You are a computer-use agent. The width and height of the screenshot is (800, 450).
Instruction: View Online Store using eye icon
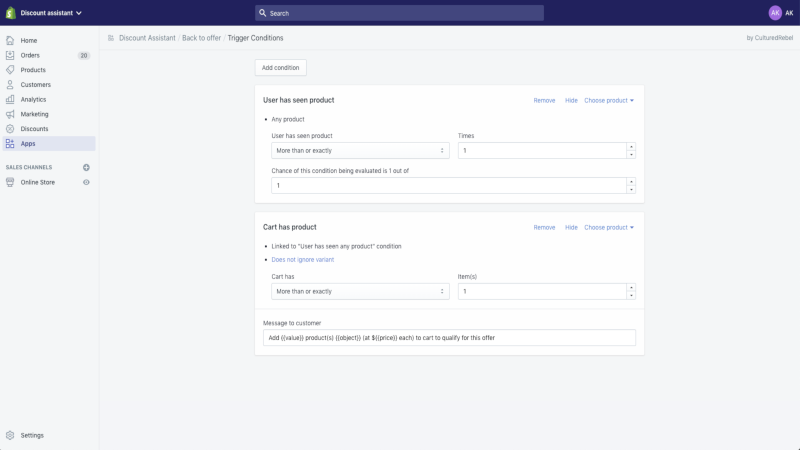(x=86, y=182)
